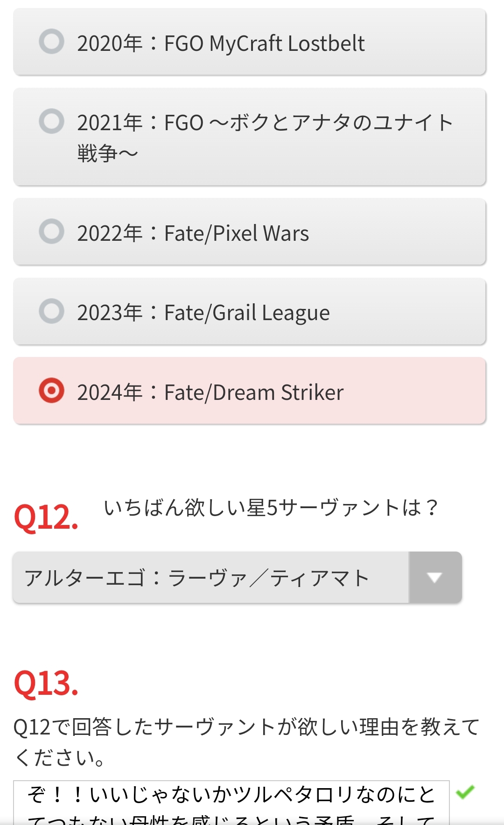The height and width of the screenshot is (825, 504).
Task: Click the red Q12. heading label
Action: (46, 517)
